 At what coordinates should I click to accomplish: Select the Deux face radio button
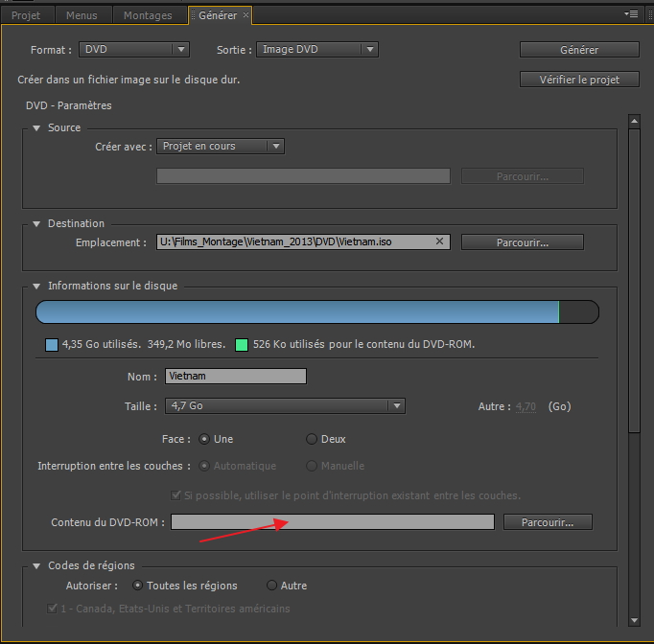click(x=312, y=440)
